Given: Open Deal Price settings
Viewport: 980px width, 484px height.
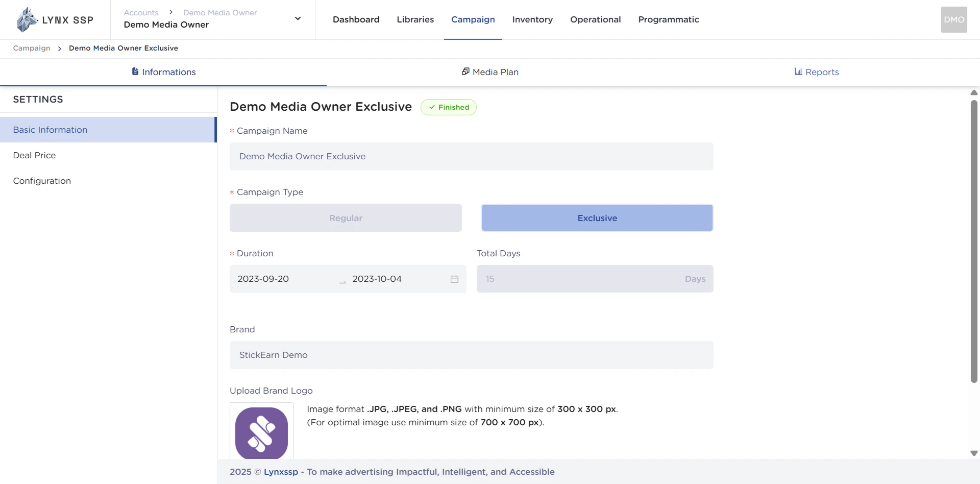Looking at the screenshot, I should 34,155.
